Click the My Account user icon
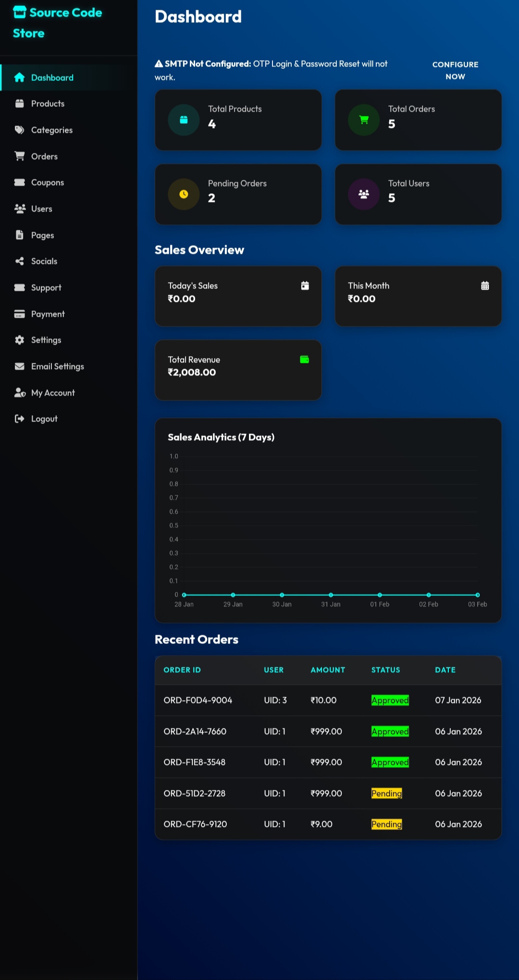The height and width of the screenshot is (980, 519). click(x=20, y=392)
